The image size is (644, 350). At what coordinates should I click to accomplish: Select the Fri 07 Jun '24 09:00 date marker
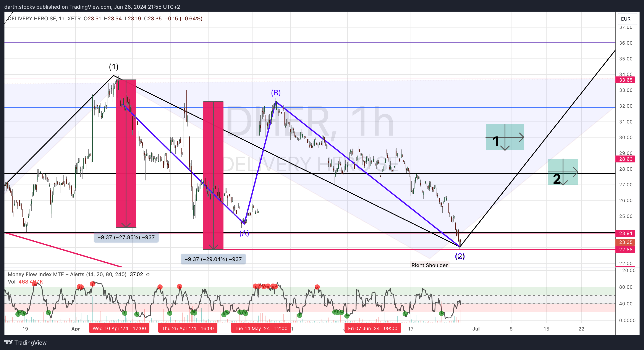click(372, 328)
